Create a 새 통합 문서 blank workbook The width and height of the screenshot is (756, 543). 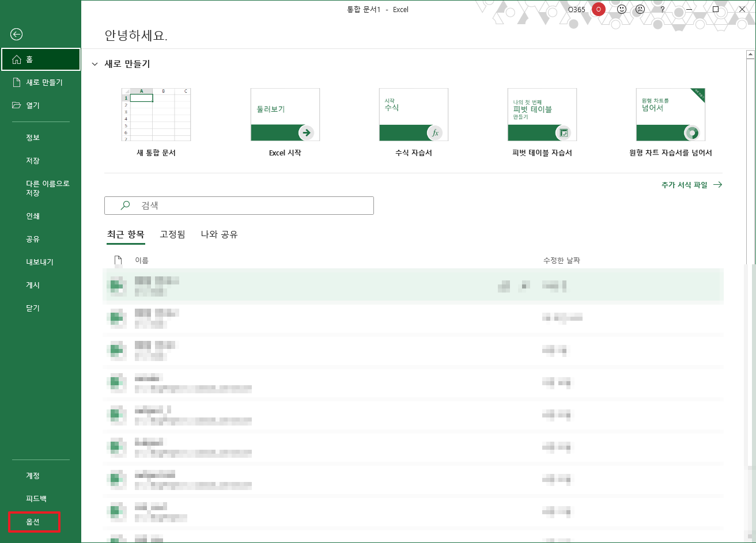click(x=156, y=123)
